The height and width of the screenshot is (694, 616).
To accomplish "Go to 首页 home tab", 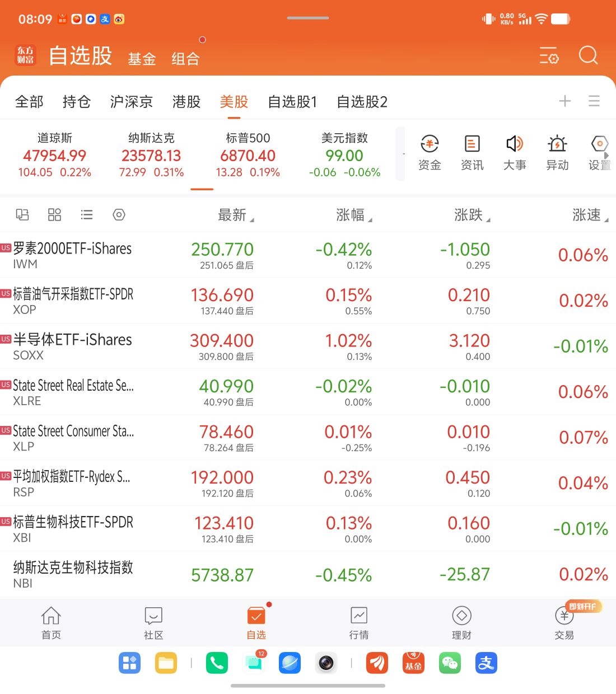I will [51, 622].
